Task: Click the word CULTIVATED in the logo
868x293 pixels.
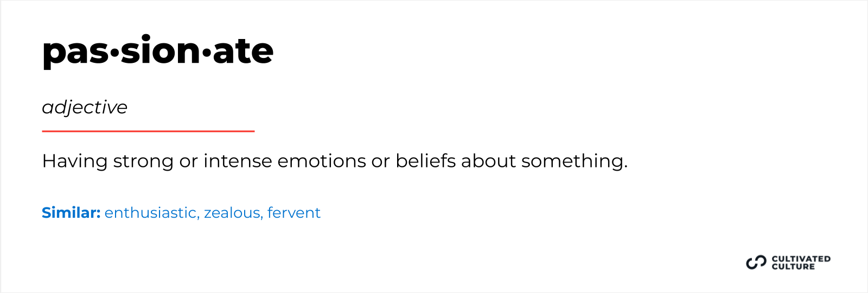Action: (801, 259)
